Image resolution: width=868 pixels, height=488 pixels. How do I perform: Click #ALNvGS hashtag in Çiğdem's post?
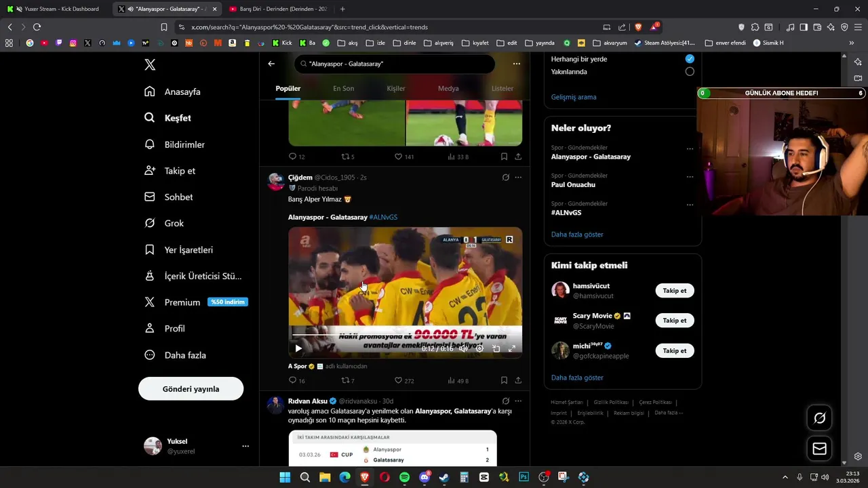[383, 217]
